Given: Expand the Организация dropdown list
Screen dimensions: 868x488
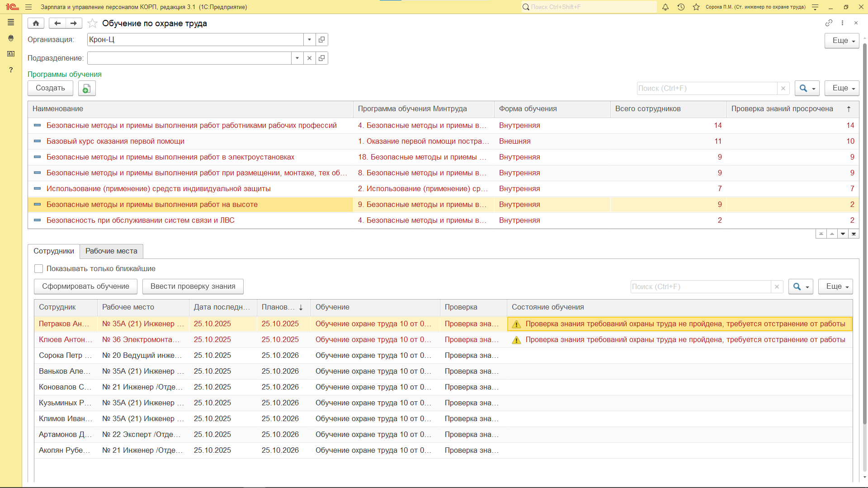Looking at the screenshot, I should [309, 39].
